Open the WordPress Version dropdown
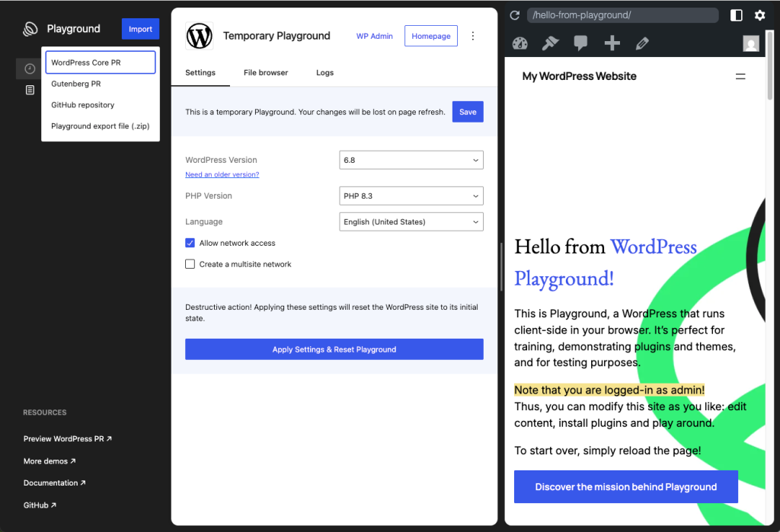The image size is (780, 532). tap(411, 160)
